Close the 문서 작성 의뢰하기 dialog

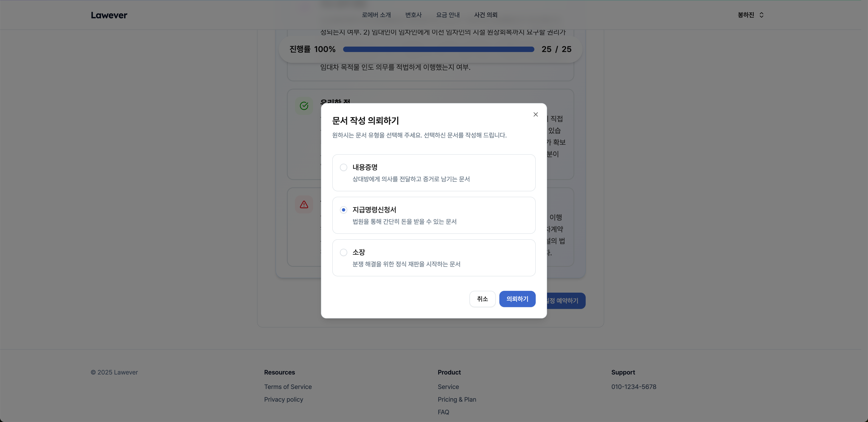535,114
